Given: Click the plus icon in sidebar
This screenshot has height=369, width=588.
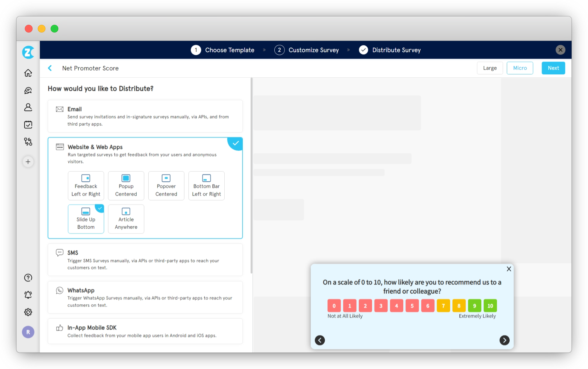Looking at the screenshot, I should pyautogui.click(x=28, y=162).
